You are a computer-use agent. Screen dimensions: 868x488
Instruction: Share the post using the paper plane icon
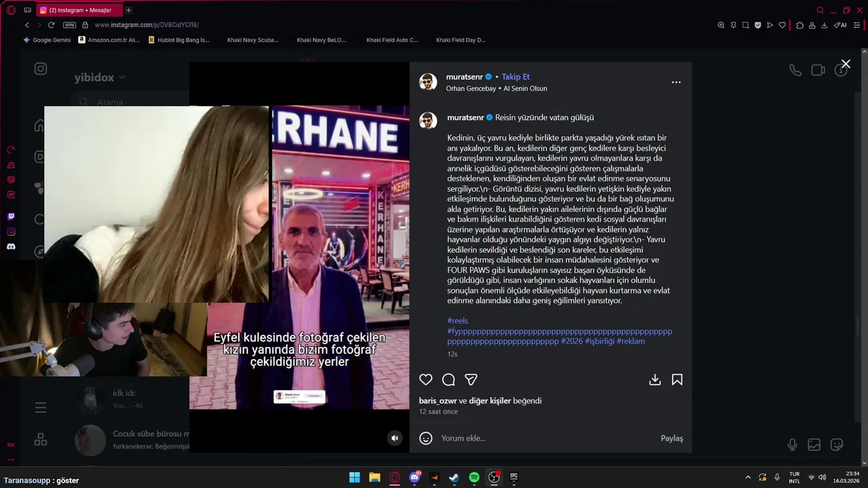[471, 380]
